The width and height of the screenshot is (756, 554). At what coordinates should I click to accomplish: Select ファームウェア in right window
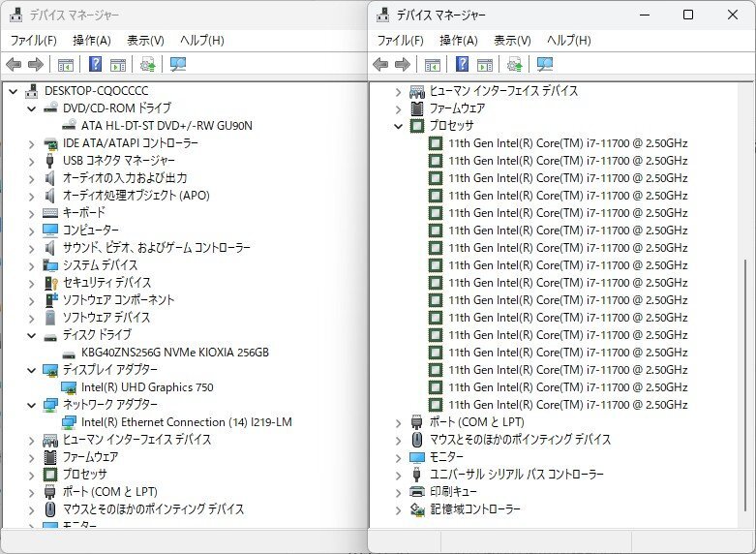457,108
